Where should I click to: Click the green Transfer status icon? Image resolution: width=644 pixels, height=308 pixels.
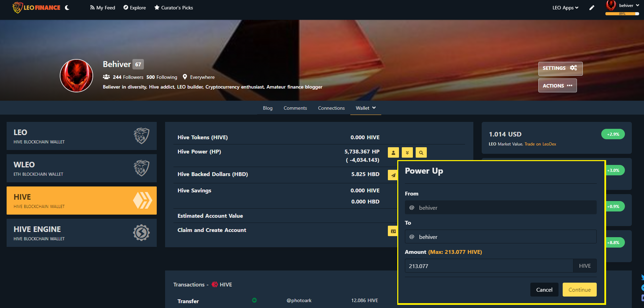(254, 300)
